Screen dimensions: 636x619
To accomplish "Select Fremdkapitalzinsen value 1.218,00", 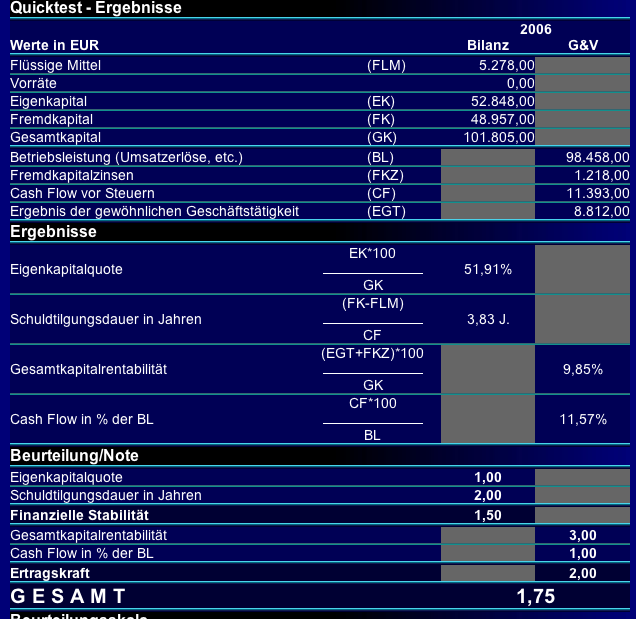I will pos(602,175).
